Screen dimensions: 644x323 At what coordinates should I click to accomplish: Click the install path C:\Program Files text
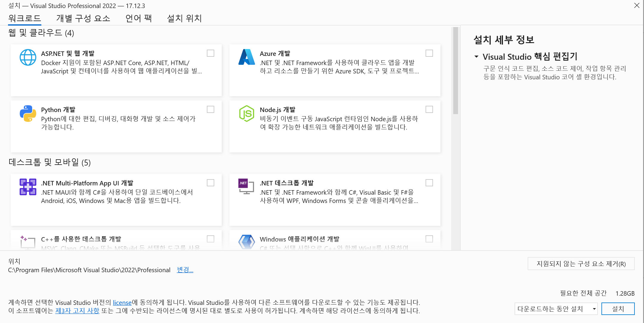[x=89, y=270]
